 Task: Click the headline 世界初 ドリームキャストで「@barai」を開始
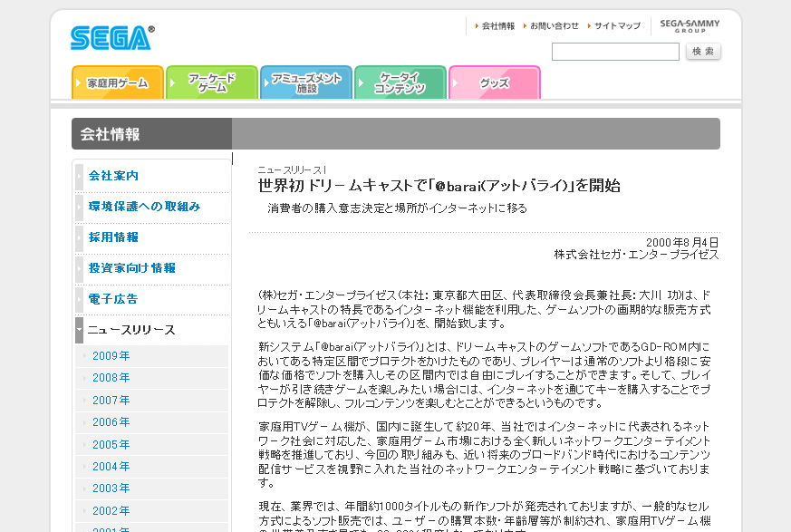439,186
